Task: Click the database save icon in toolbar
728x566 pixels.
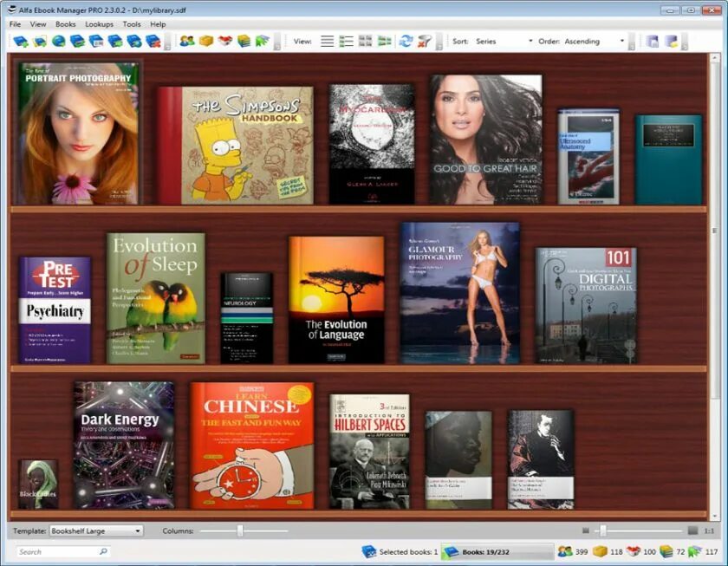Action: coord(653,42)
